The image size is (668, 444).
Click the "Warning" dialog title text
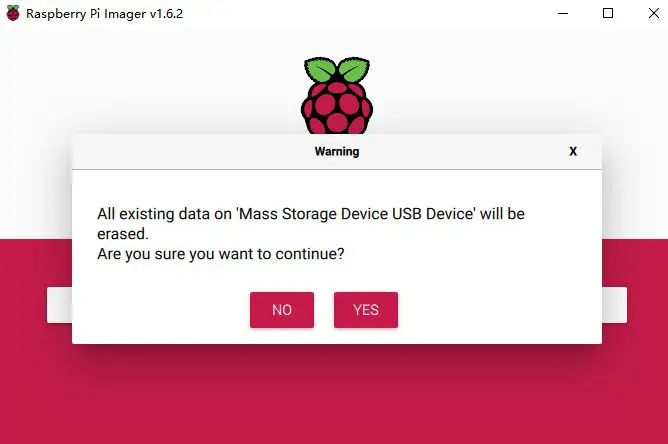click(x=337, y=152)
